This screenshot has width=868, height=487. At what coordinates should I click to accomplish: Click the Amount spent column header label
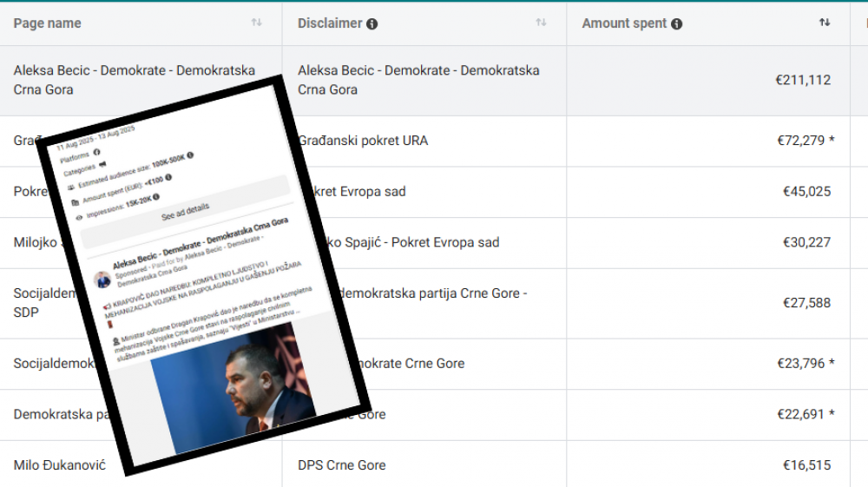(624, 23)
